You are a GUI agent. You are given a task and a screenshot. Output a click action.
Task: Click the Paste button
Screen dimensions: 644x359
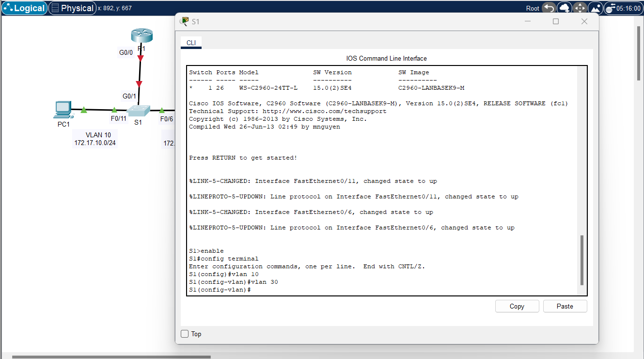(x=565, y=306)
